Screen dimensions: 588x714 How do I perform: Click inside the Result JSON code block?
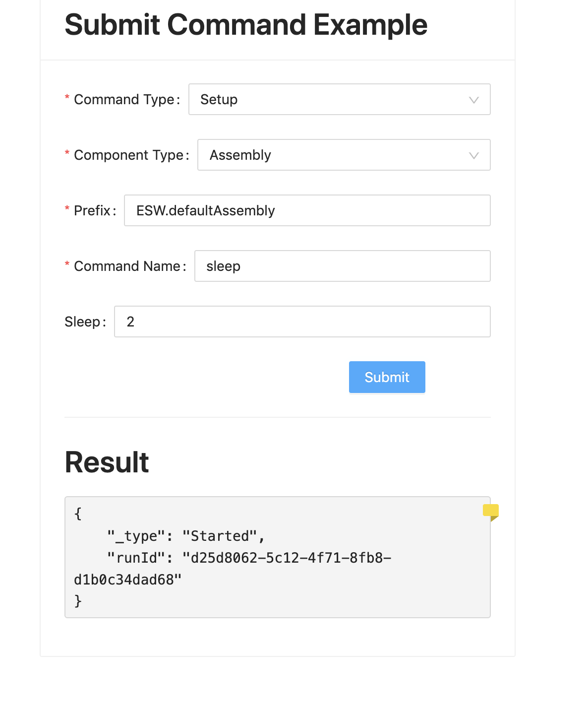coord(278,557)
